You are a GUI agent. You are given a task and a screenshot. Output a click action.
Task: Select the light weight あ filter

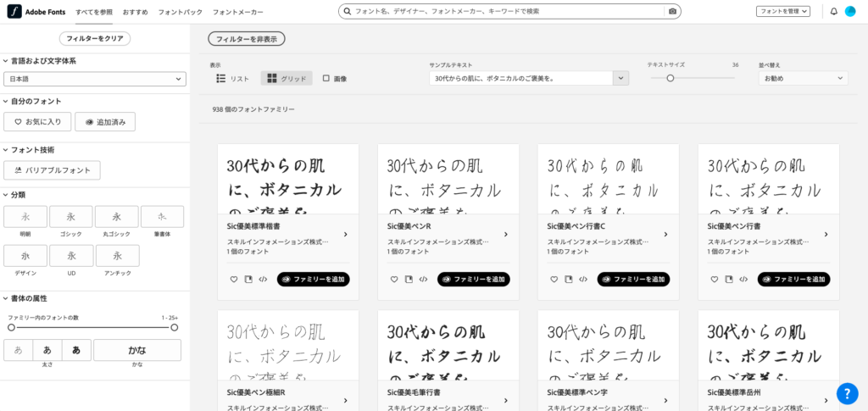click(19, 350)
